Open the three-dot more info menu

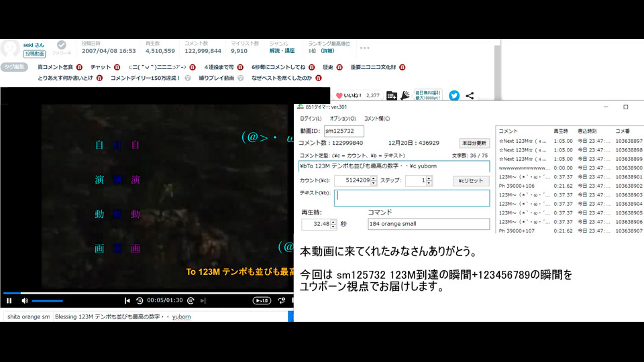click(x=365, y=48)
